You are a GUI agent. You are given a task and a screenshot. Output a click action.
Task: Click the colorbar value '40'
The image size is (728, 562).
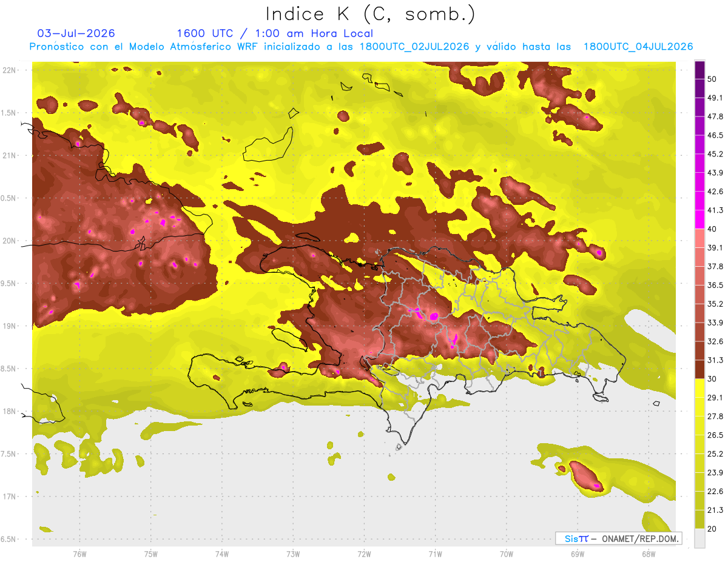coord(712,229)
